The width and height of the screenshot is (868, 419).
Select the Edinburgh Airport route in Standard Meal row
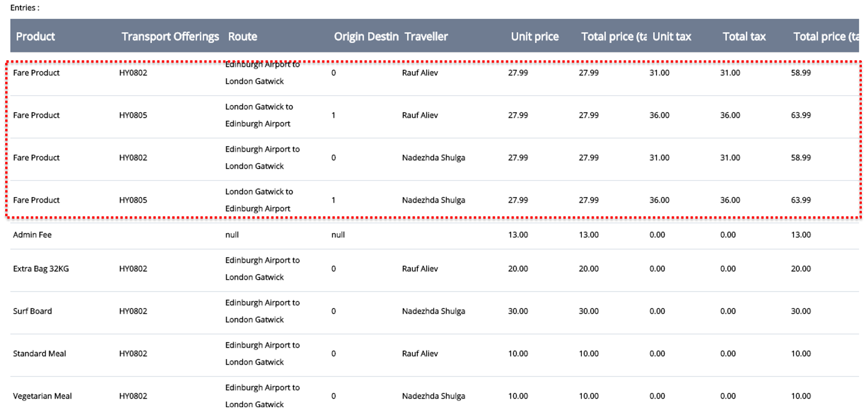pos(262,353)
